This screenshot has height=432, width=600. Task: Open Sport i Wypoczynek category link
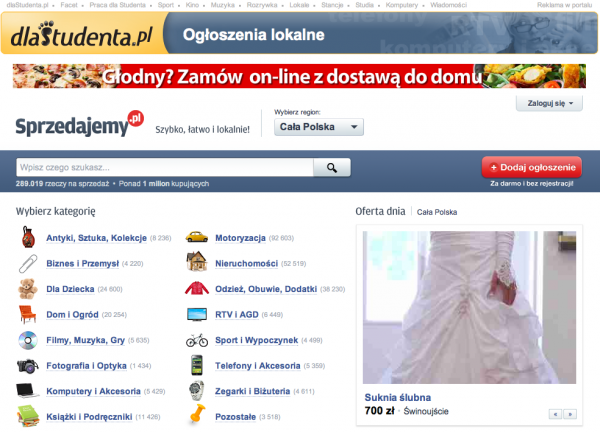(256, 340)
